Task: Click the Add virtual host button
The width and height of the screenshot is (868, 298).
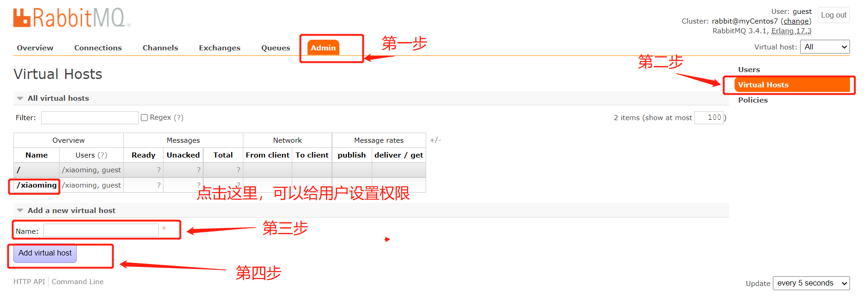Action: click(45, 253)
